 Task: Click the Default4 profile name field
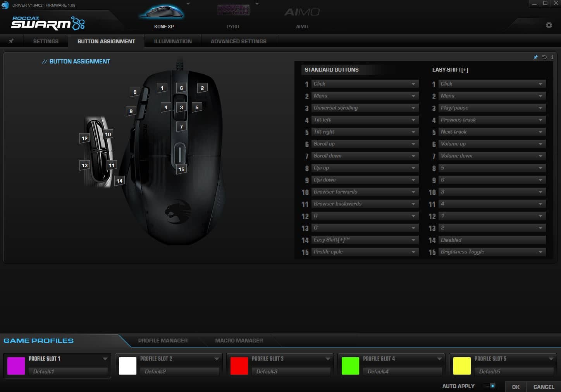tap(403, 371)
